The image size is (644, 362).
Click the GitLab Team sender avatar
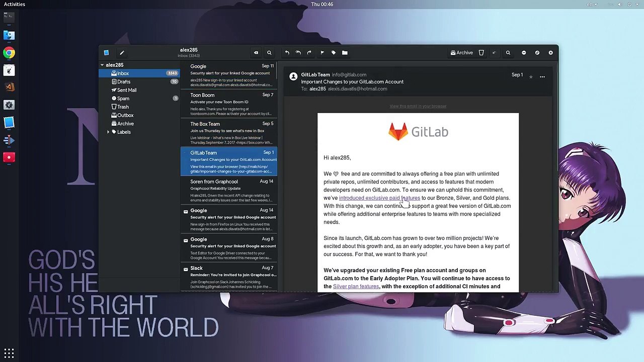click(x=293, y=76)
